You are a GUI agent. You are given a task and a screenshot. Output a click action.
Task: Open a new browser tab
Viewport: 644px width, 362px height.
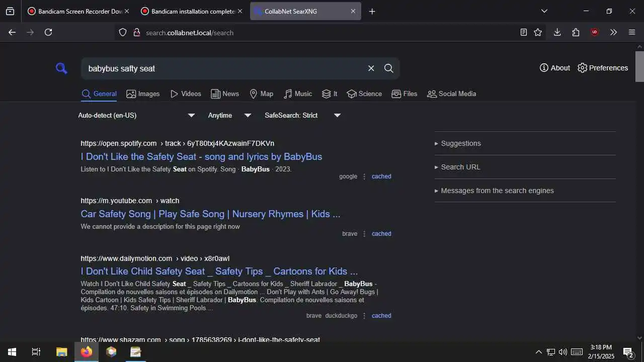tap(372, 11)
